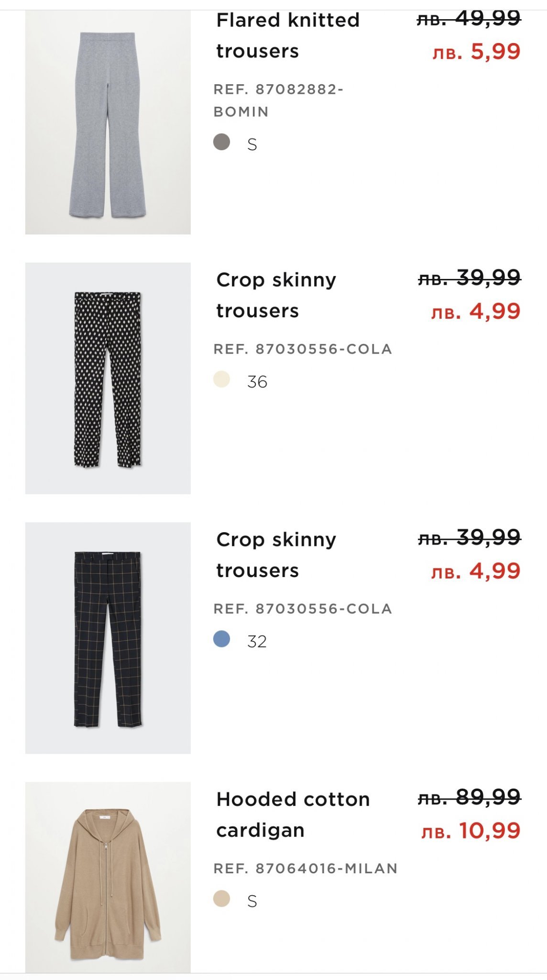
Task: Click the Hooded cotton cardigan title
Action: pos(293,814)
